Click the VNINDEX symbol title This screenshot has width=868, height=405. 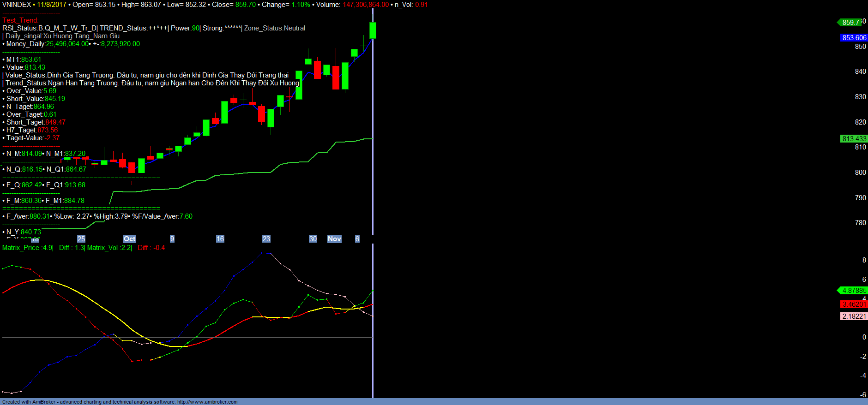coord(17,5)
